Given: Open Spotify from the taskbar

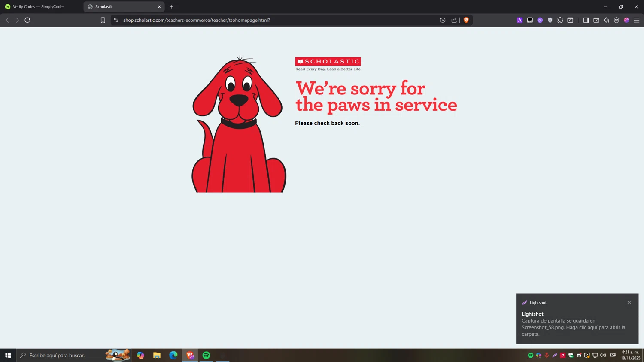Looking at the screenshot, I should [206, 355].
